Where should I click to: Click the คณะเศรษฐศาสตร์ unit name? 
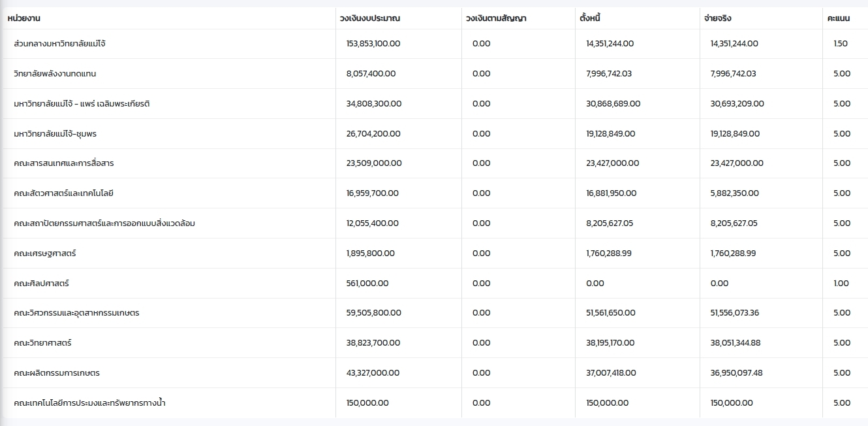coord(45,254)
